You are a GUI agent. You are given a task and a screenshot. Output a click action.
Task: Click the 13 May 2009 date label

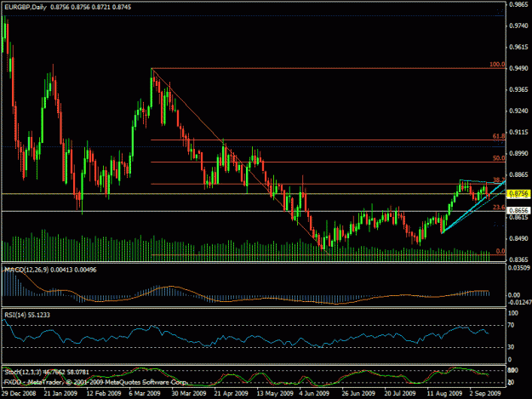tap(275, 394)
